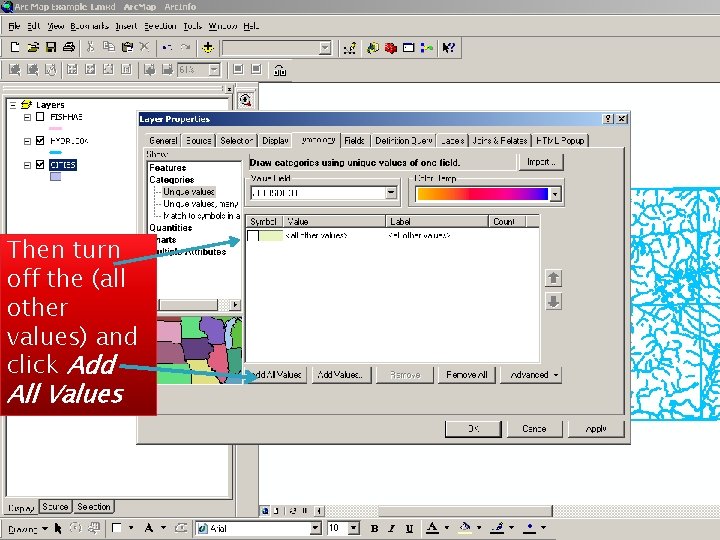Open the Arial font name dropdown
This screenshot has height=540, width=720.
315,528
